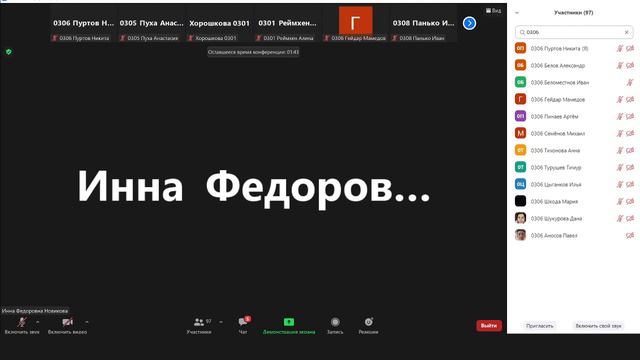Expand the arrow next to Участники
This screenshot has height=360, width=640.
tap(221, 322)
